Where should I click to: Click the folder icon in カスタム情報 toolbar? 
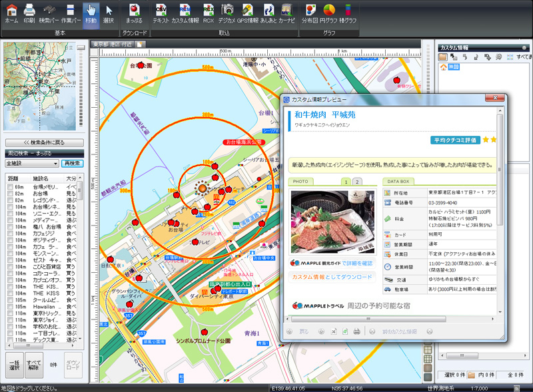(x=442, y=57)
